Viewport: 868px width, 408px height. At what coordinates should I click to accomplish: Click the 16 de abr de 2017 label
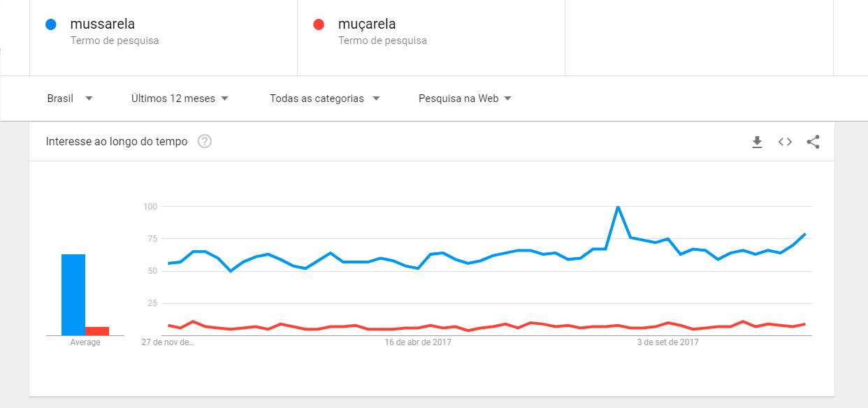pyautogui.click(x=419, y=342)
